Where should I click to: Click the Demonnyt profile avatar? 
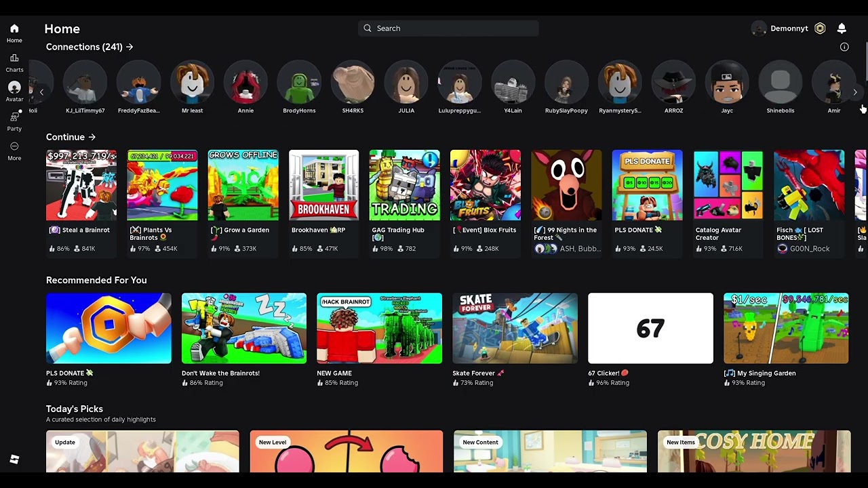[x=759, y=28]
